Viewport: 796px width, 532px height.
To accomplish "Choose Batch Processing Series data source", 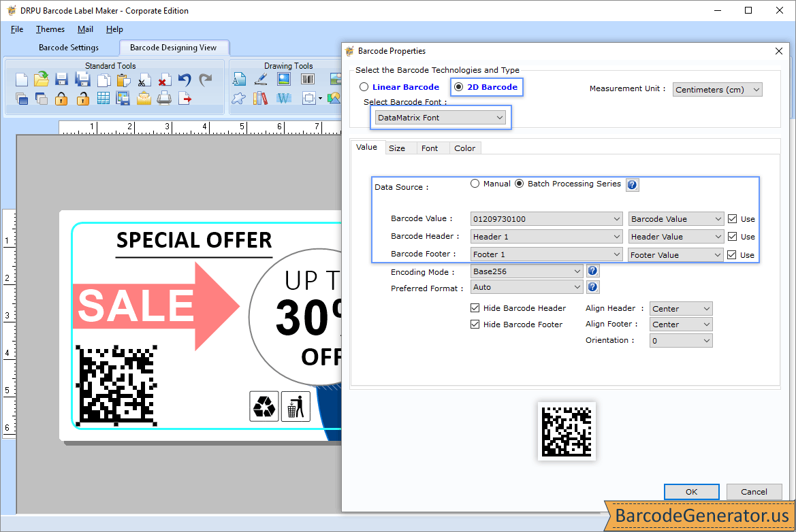I will pos(568,184).
